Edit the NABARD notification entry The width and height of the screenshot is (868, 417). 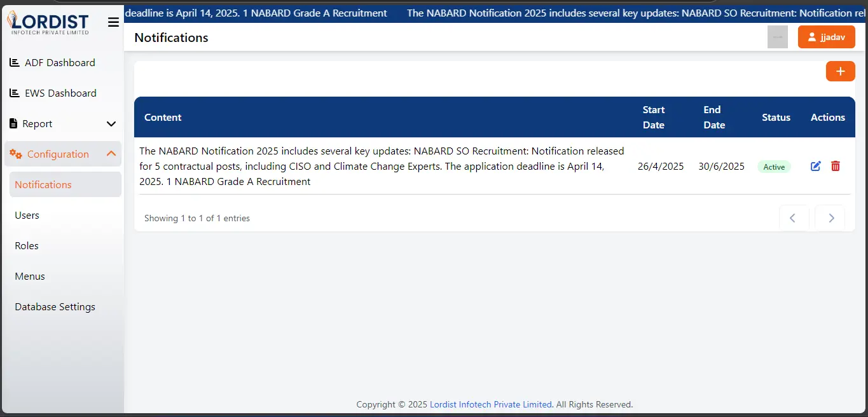816,167
